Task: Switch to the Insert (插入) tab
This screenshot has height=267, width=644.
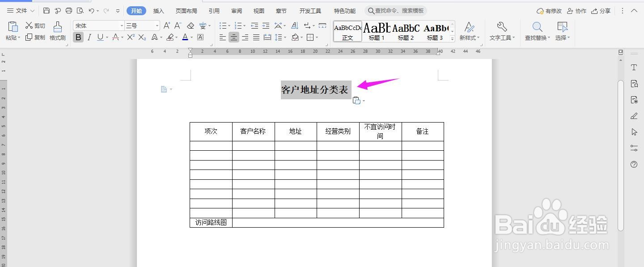Action: pyautogui.click(x=158, y=11)
